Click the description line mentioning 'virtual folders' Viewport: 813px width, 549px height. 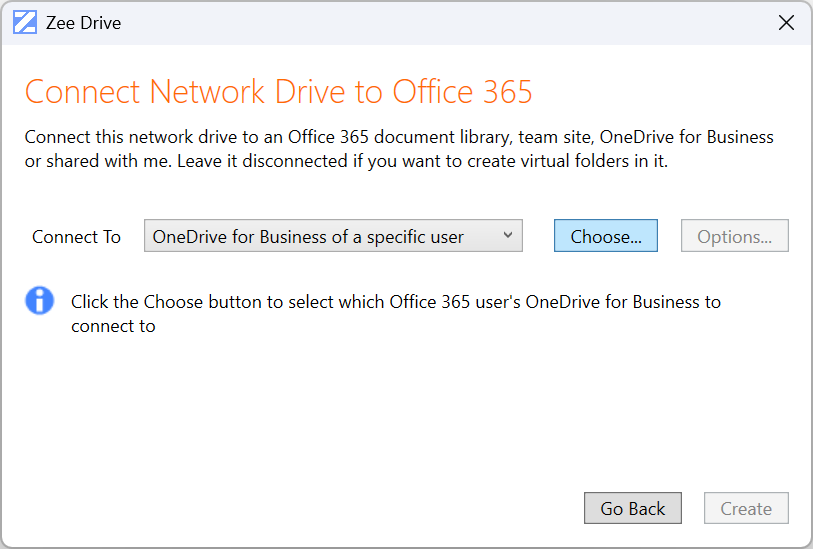pos(346,161)
